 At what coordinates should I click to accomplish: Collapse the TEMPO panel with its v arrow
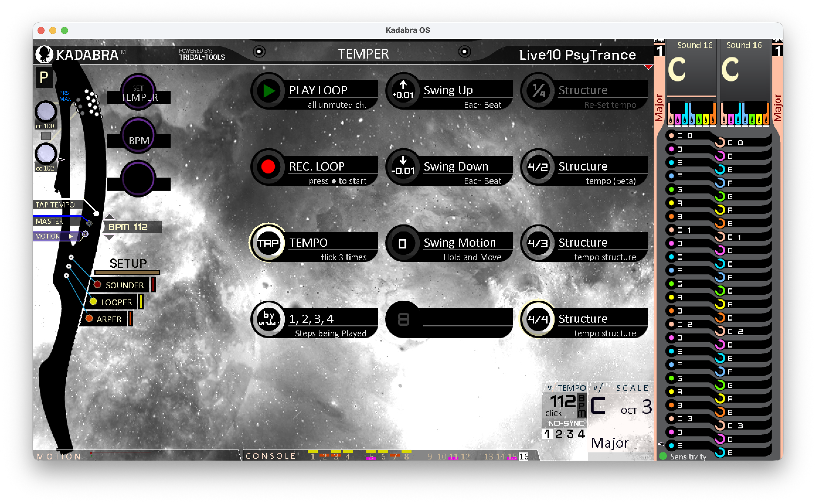(549, 388)
